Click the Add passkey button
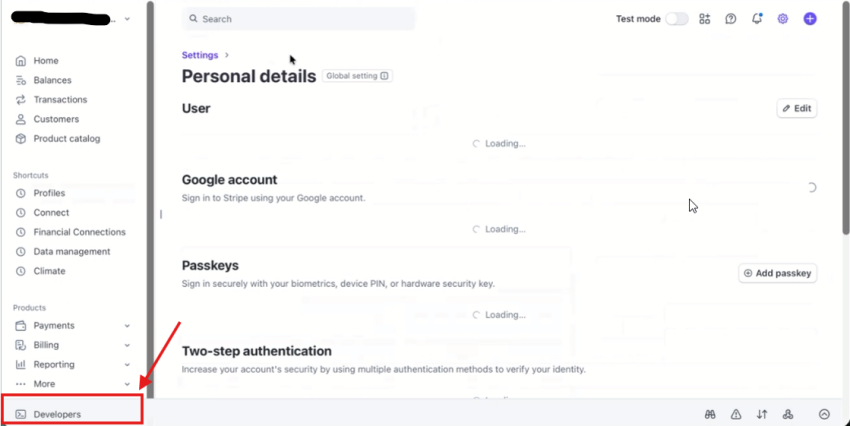The height and width of the screenshot is (426, 850). tap(778, 273)
